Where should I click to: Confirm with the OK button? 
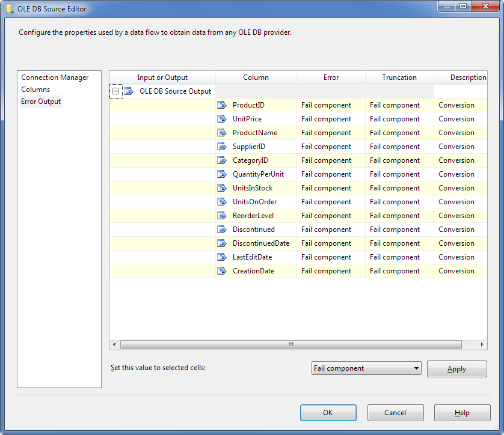click(328, 413)
